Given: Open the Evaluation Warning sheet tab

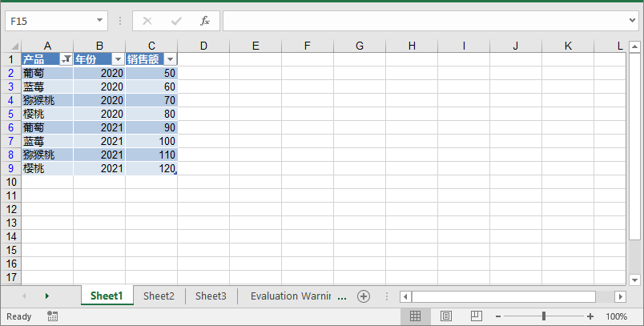Looking at the screenshot, I should tap(291, 296).
